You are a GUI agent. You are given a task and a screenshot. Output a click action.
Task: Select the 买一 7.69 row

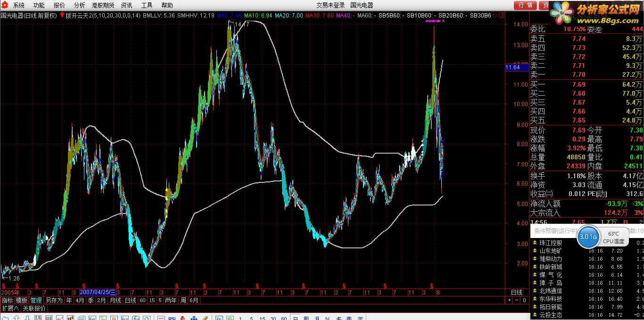(x=587, y=85)
